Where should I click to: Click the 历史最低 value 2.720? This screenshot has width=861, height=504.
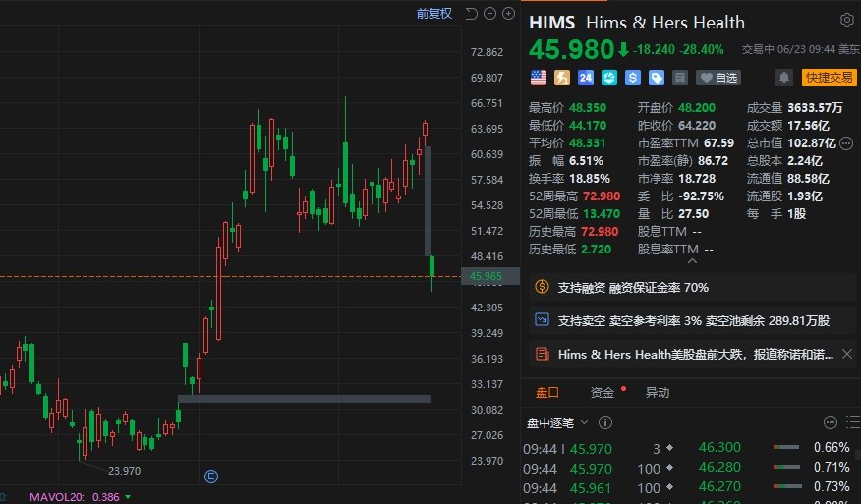pyautogui.click(x=596, y=250)
